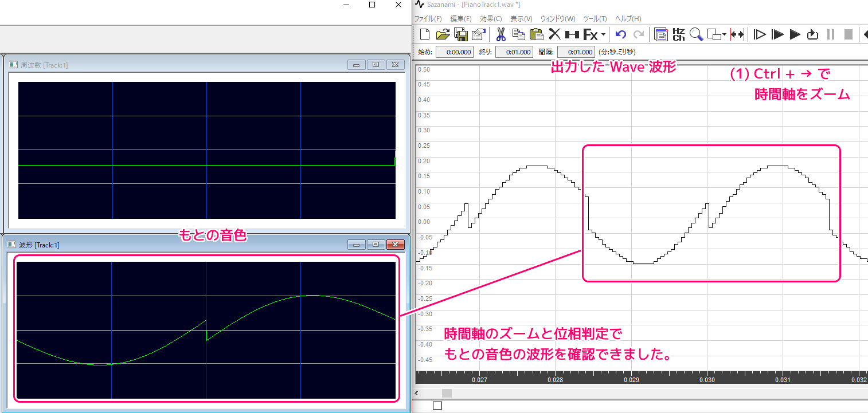868x413 pixels.
Task: Pause playback in Sazanami toolbar
Action: pyautogui.click(x=830, y=34)
